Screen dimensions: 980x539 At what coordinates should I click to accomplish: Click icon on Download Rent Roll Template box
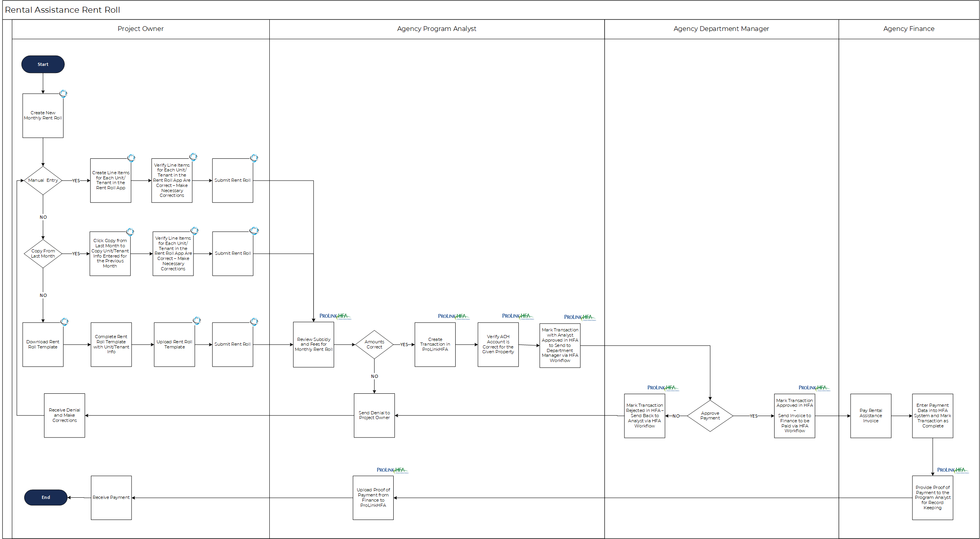point(64,321)
